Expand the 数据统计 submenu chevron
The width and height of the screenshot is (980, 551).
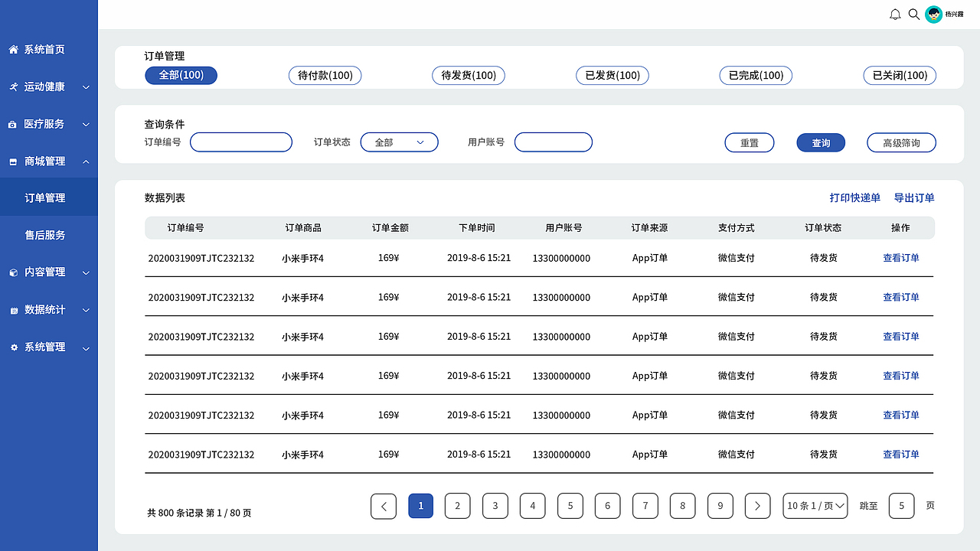pos(86,310)
